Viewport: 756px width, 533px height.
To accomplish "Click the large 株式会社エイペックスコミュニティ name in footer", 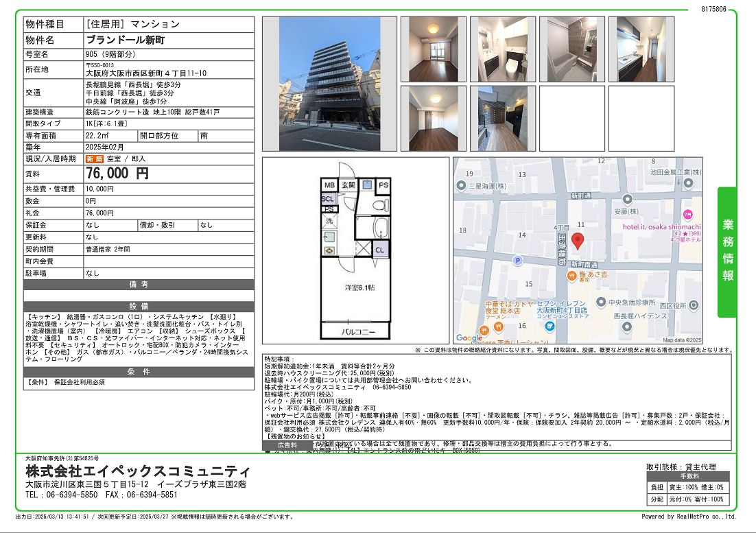I will click(x=138, y=471).
